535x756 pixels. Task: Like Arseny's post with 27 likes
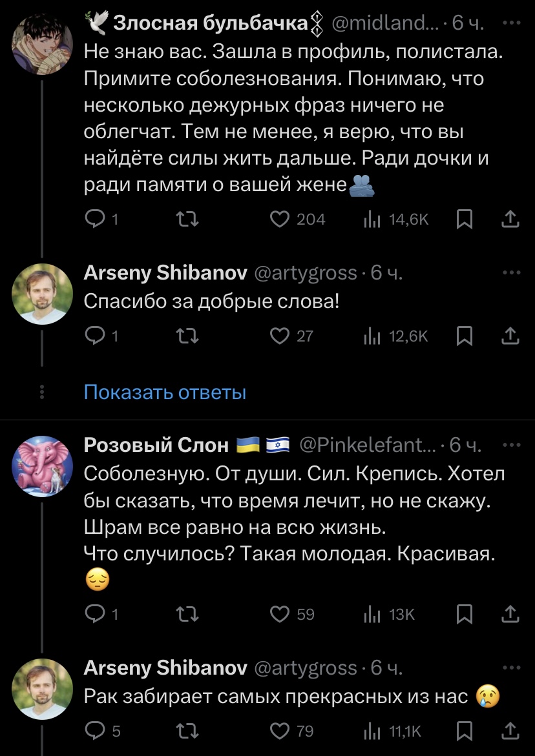tap(279, 335)
